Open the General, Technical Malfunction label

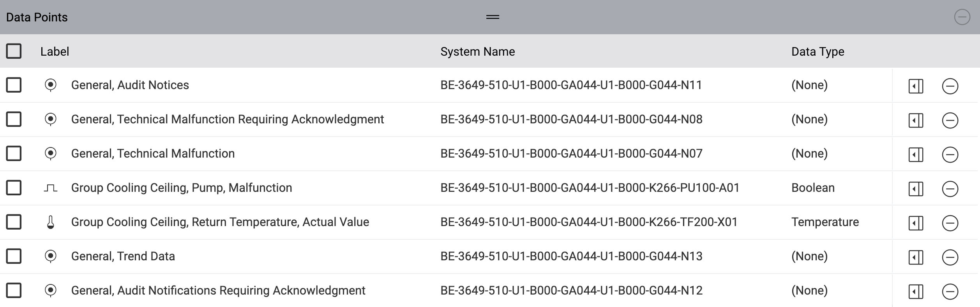click(x=153, y=153)
